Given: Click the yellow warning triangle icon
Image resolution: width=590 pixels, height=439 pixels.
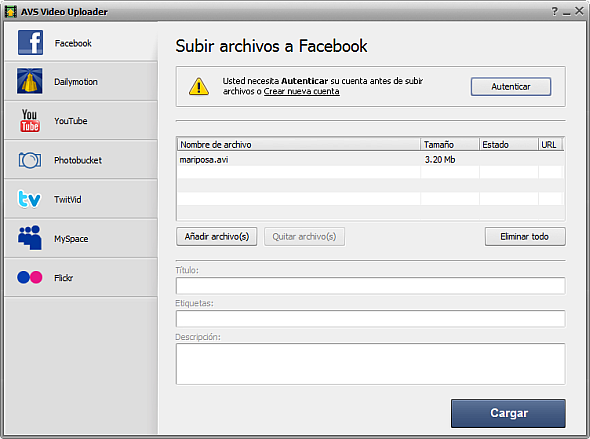Looking at the screenshot, I should [199, 86].
